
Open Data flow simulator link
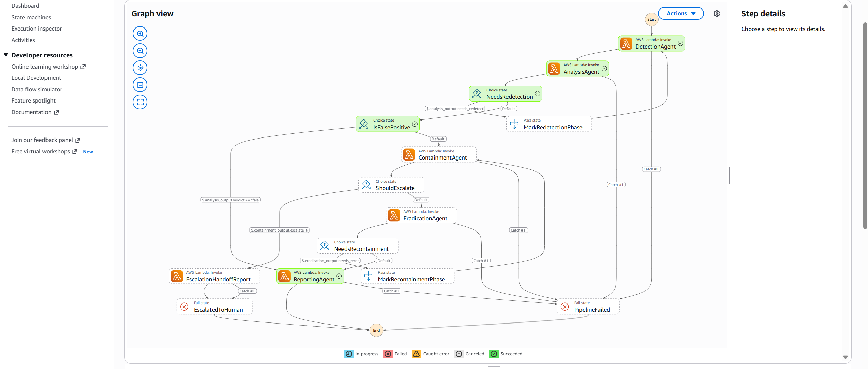coord(37,89)
